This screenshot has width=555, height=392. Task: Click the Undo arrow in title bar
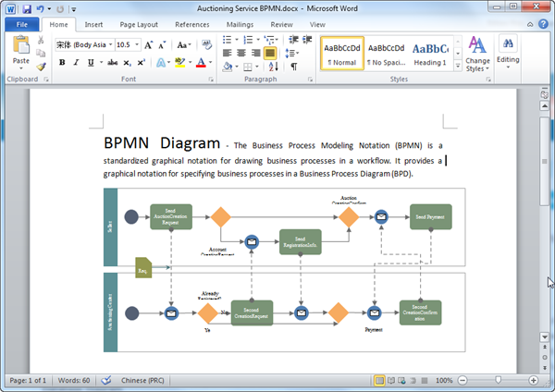point(43,8)
